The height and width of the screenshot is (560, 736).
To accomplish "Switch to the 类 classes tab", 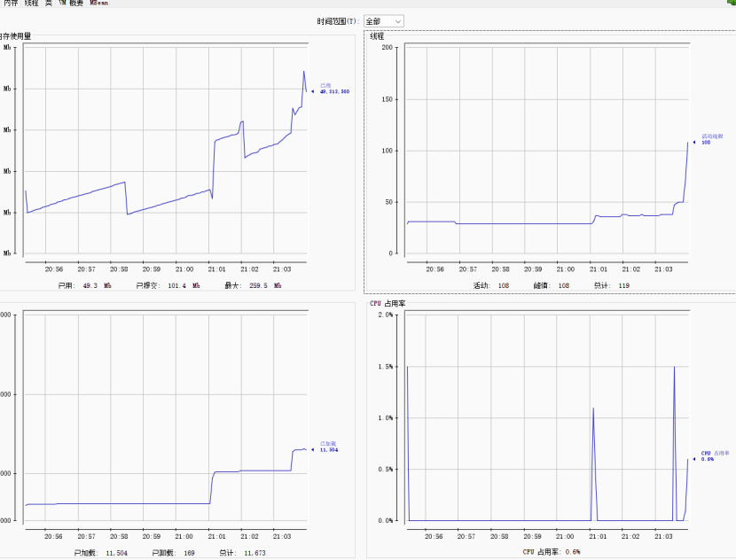I will pyautogui.click(x=49, y=3).
